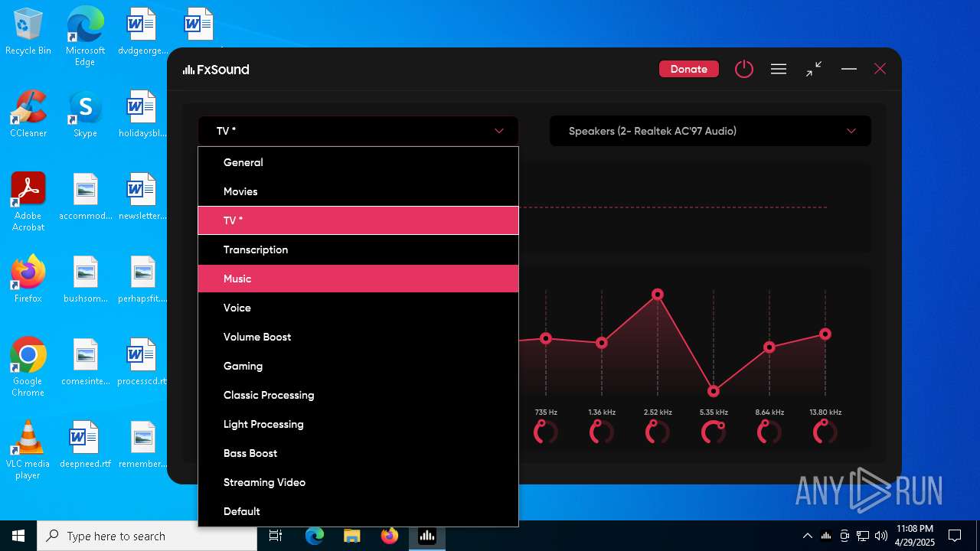The height and width of the screenshot is (551, 980).
Task: Switch FxSound to mini mode view
Action: tap(814, 69)
